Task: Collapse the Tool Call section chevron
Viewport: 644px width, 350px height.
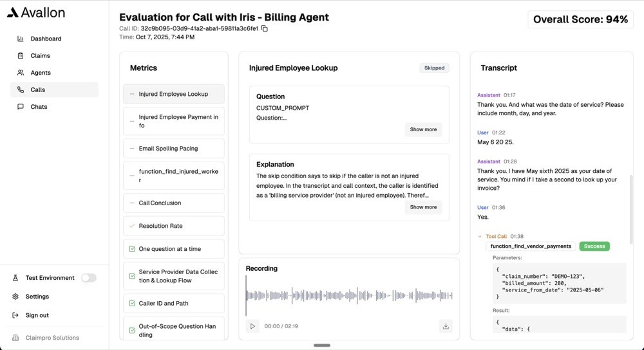Action: [x=480, y=237]
